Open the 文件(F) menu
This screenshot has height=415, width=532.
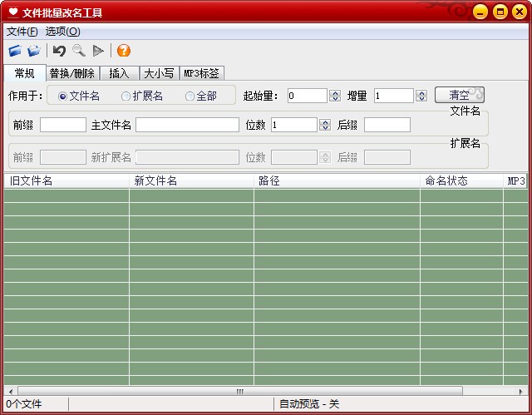click(x=22, y=32)
